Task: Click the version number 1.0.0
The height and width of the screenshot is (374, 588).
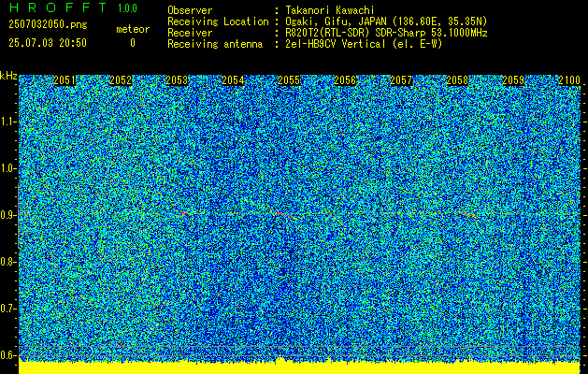Action: pos(127,8)
